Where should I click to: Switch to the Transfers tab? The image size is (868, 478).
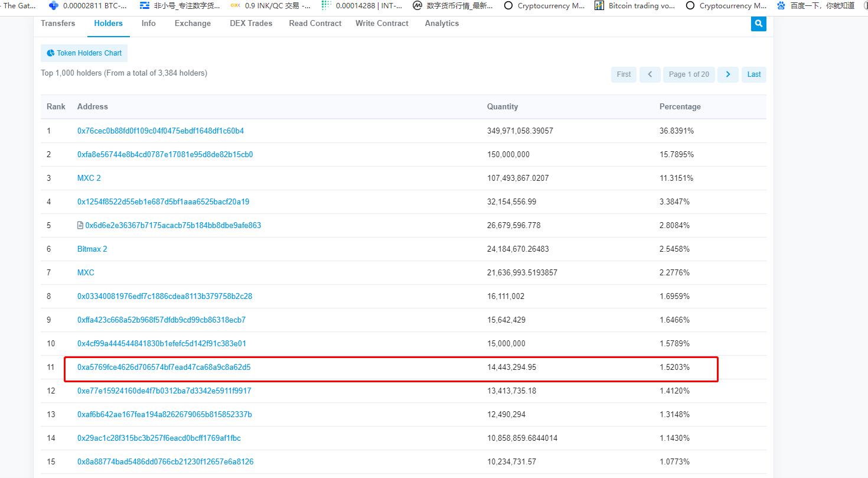[58, 24]
